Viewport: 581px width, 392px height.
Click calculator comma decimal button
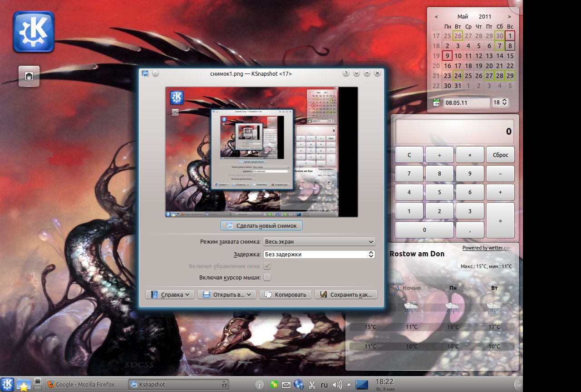click(470, 230)
